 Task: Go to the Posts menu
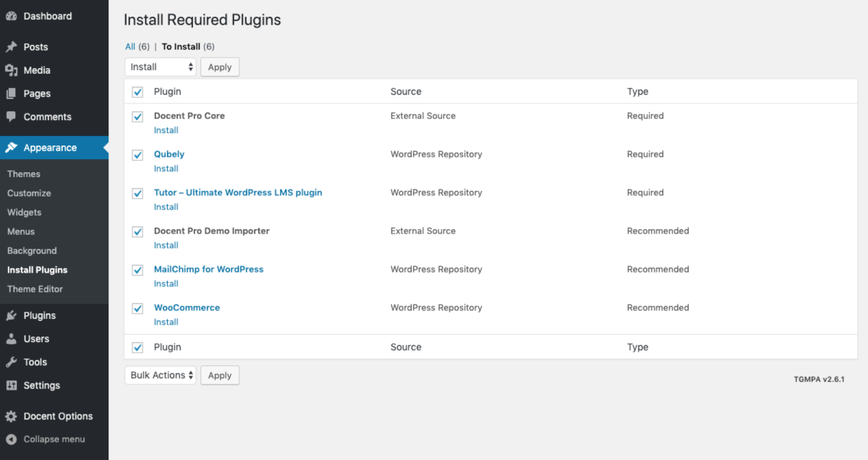[x=54, y=47]
